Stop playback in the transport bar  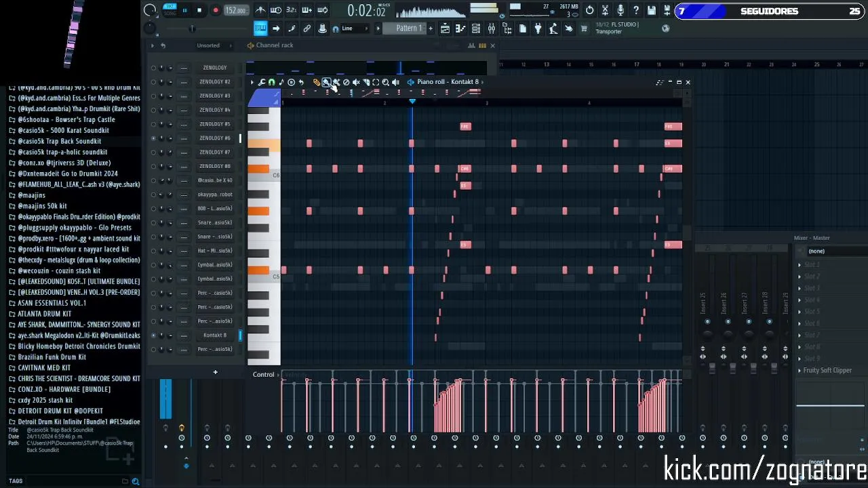coord(199,10)
